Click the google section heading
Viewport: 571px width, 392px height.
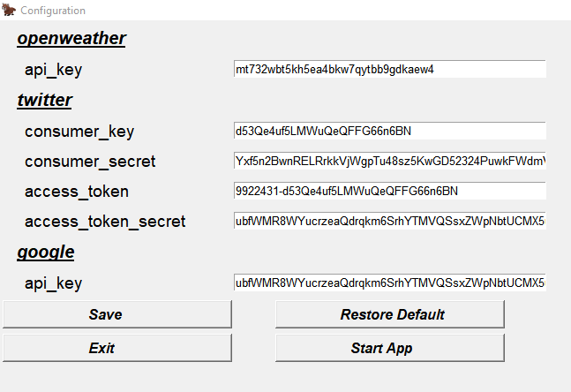(x=46, y=253)
